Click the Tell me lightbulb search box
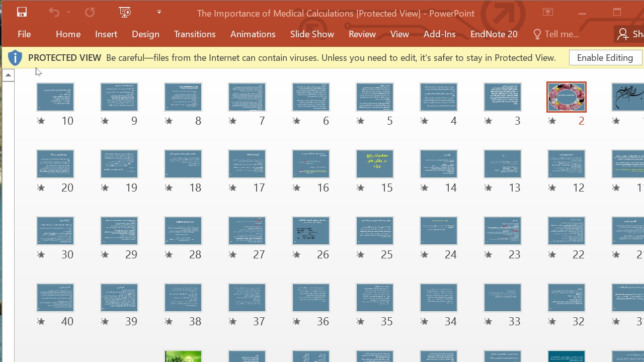Viewport: 644px width, 362px height. [x=556, y=34]
